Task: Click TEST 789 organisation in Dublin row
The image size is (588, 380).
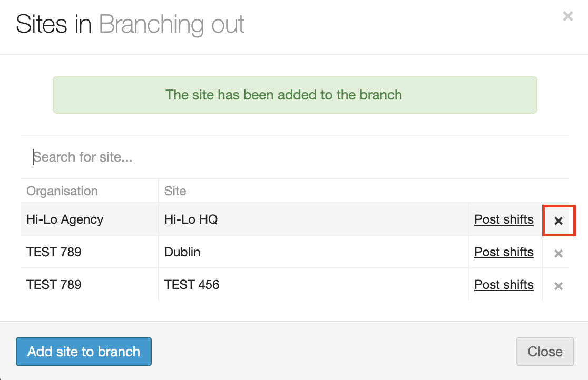Action: click(54, 252)
